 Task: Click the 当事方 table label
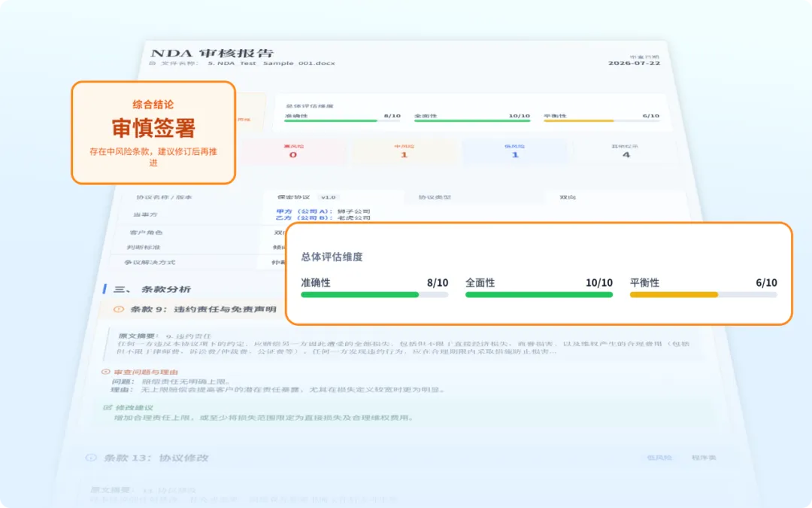pos(145,214)
